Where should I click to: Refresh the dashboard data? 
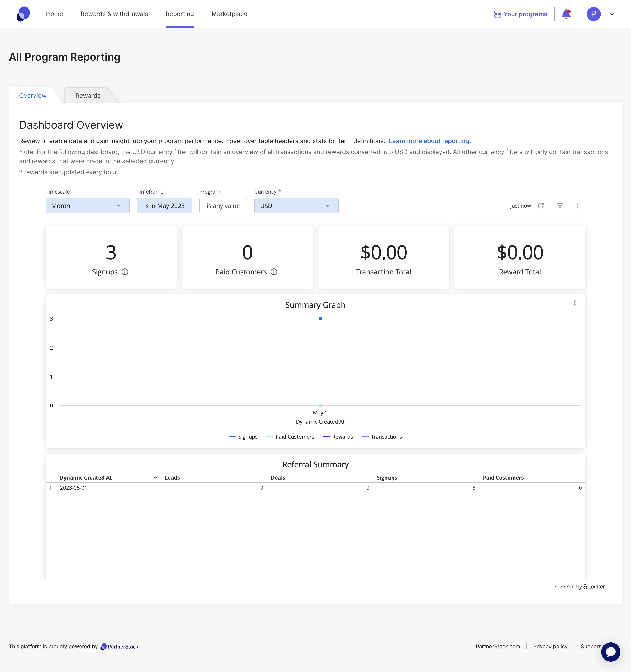click(541, 206)
